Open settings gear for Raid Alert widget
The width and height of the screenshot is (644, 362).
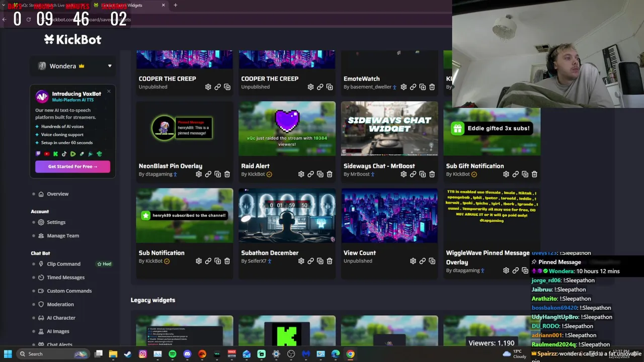point(301,174)
